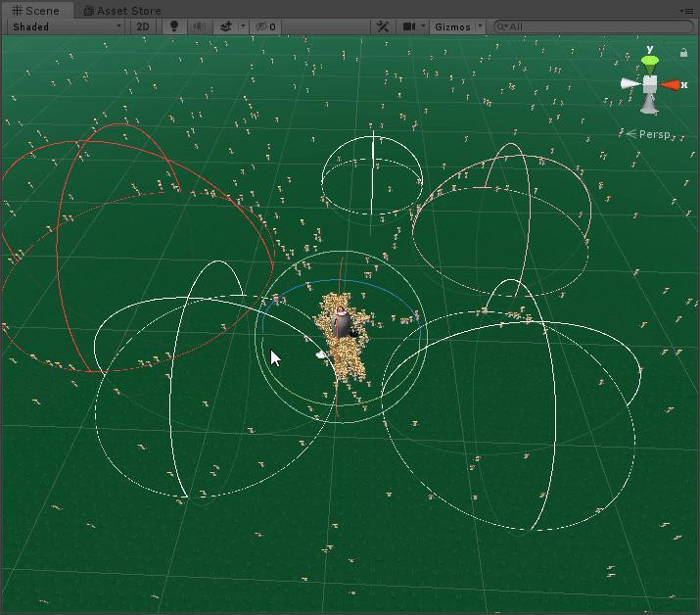Toggle Persp projection label
The width and height of the screenshot is (700, 615).
(648, 134)
